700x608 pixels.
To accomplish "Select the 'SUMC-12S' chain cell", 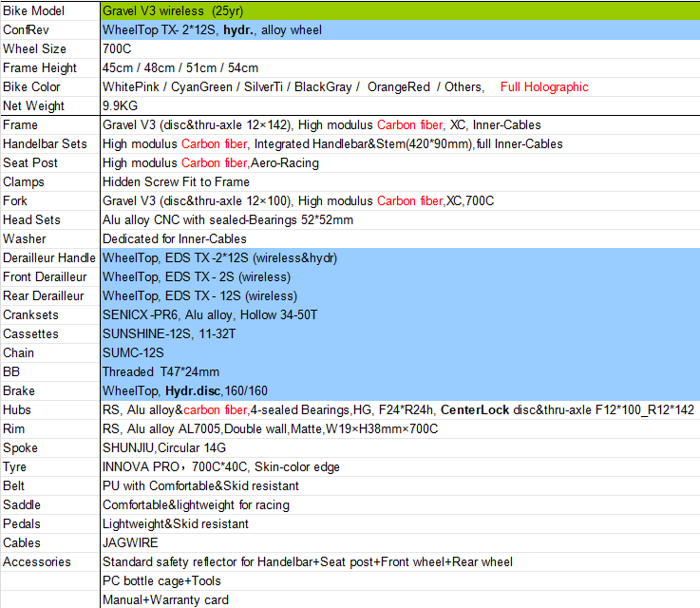I will pos(400,352).
